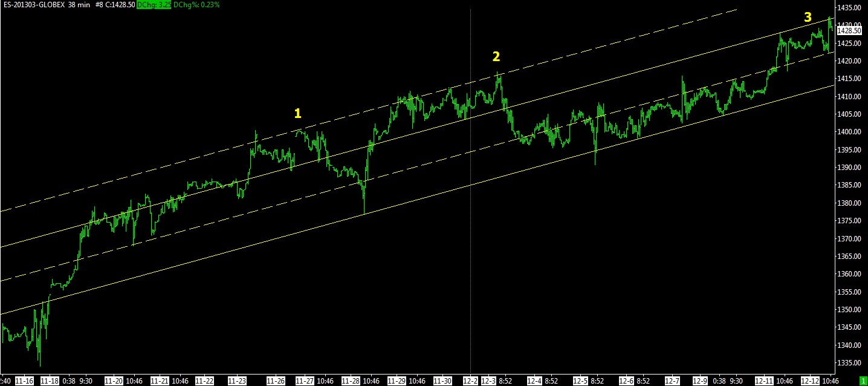Click the yellow number 3 marker
The width and height of the screenshot is (868, 386).
(808, 18)
